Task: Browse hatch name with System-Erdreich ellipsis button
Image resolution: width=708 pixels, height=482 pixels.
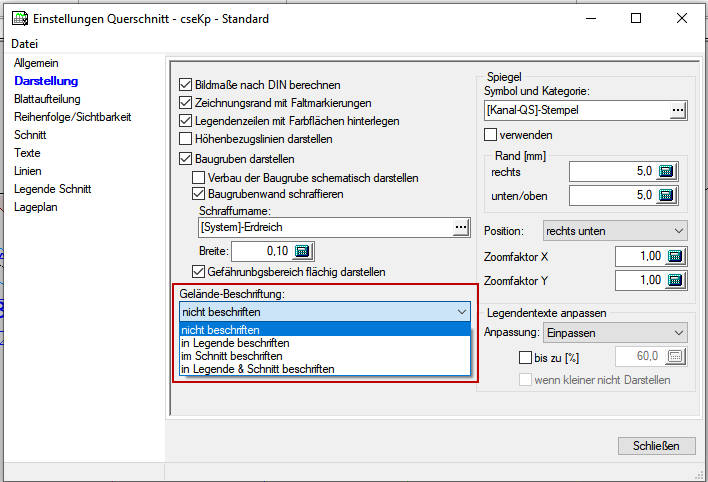Action: point(460,228)
